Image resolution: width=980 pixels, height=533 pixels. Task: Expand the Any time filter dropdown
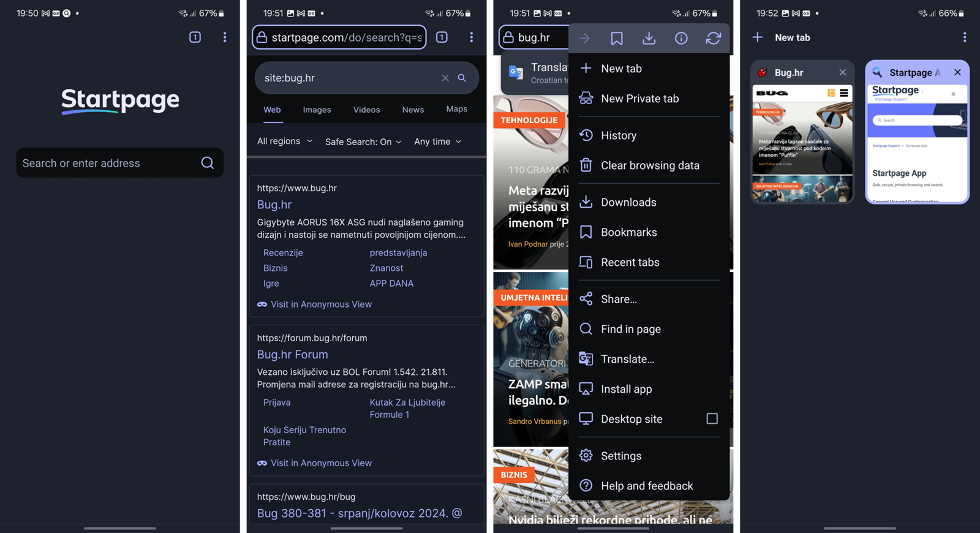click(437, 142)
